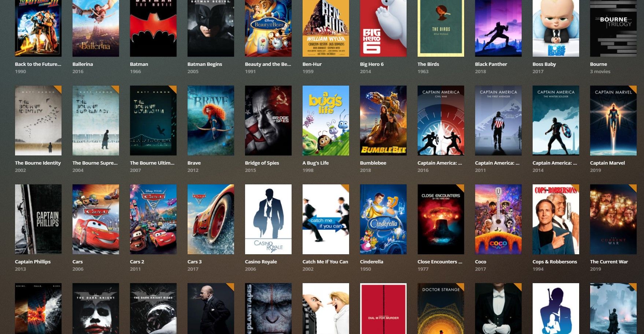This screenshot has height=334, width=644.
Task: Open the Coco poster
Action: pos(498,219)
